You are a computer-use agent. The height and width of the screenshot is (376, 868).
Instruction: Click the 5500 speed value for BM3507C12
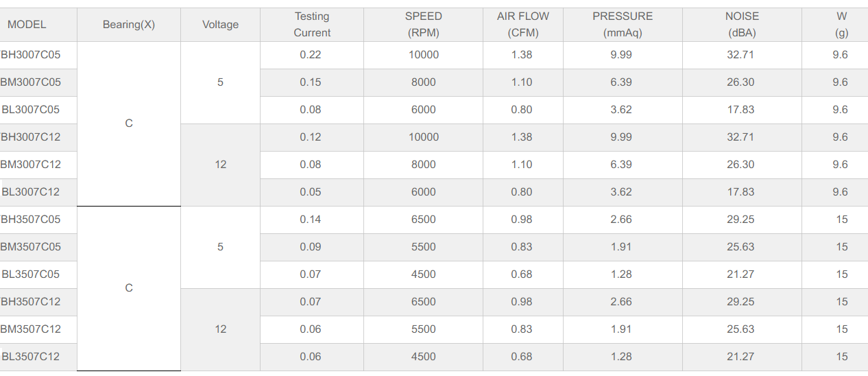(423, 329)
